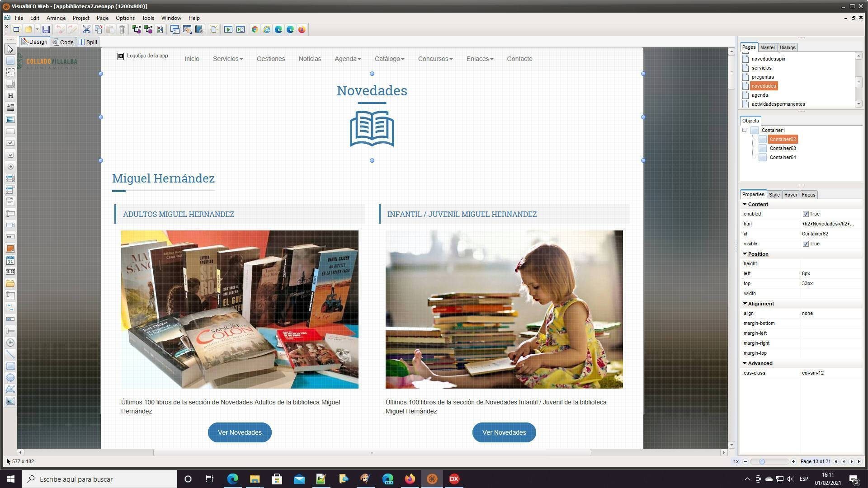Select the pointer selection tool
Screen dimensions: 868x488
(x=10, y=49)
